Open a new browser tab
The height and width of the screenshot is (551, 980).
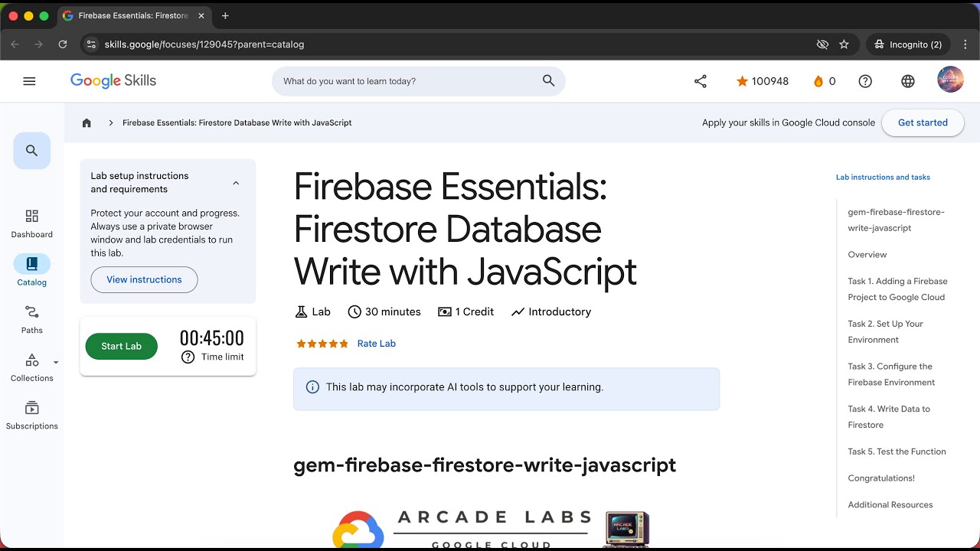pyautogui.click(x=225, y=15)
